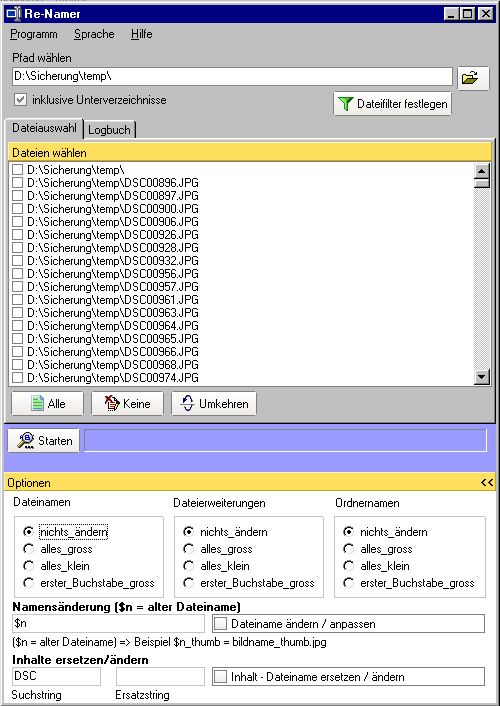Select Dateinamen alles_gross radio
This screenshot has width=500, height=706.
point(29,549)
